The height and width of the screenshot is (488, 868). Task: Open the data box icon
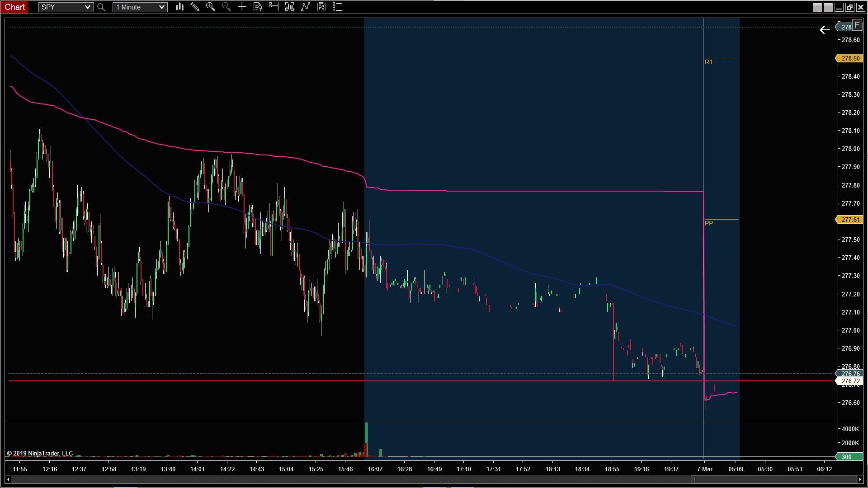pos(258,7)
